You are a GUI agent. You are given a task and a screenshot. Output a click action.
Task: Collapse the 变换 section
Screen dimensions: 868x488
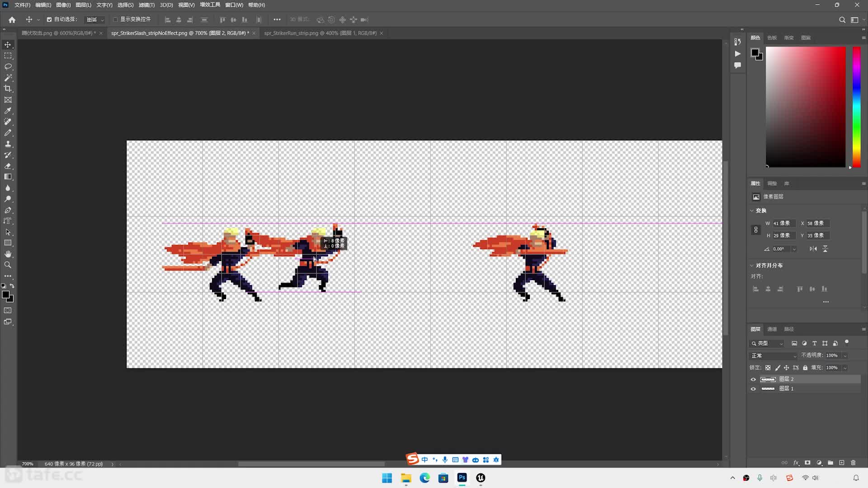coord(752,211)
